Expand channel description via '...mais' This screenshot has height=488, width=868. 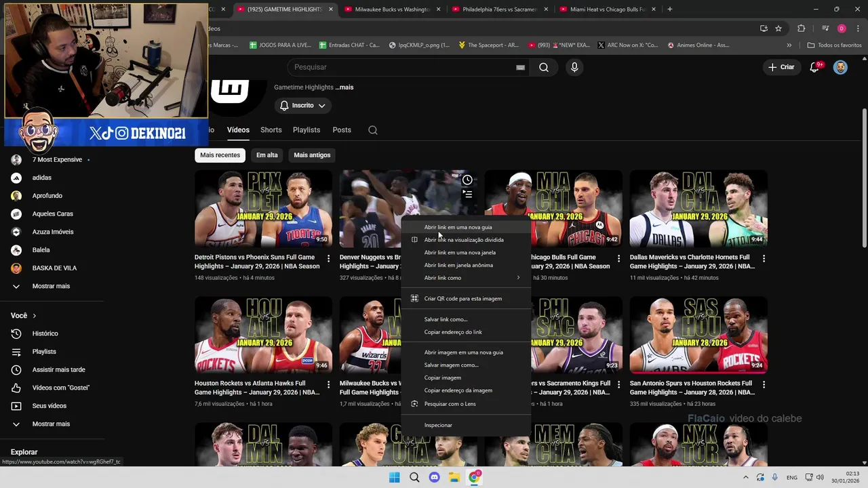(x=344, y=87)
